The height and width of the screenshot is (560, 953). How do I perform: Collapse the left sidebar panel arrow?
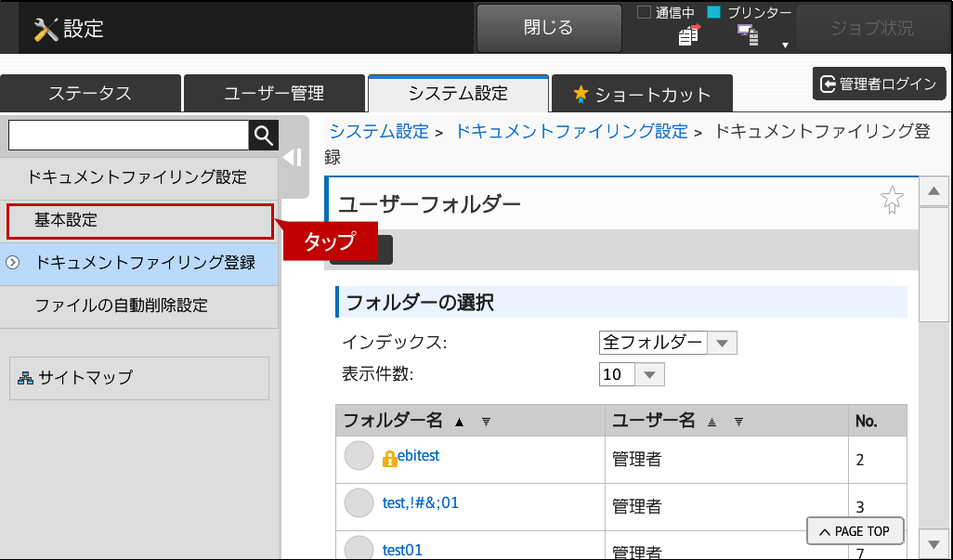[x=293, y=157]
